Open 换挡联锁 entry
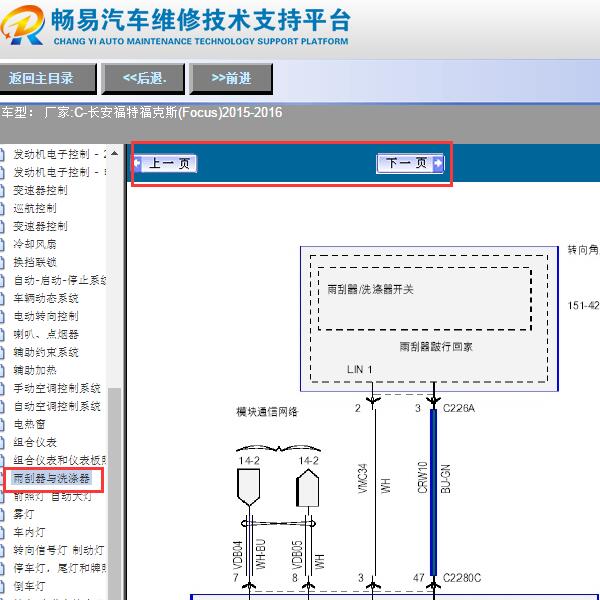Image resolution: width=600 pixels, height=600 pixels. tap(35, 262)
